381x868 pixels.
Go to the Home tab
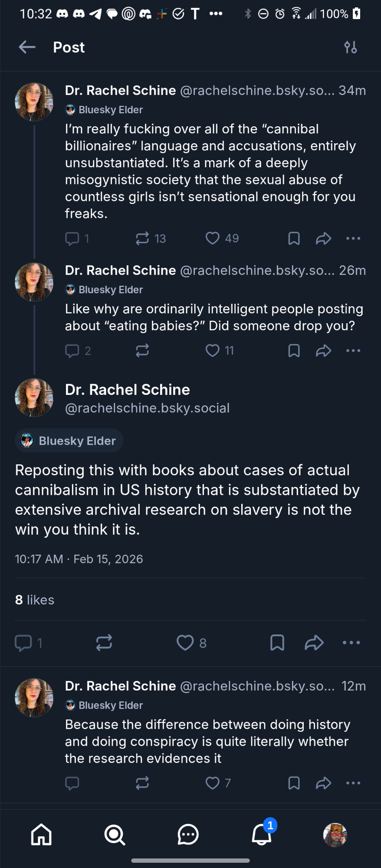pyautogui.click(x=42, y=835)
